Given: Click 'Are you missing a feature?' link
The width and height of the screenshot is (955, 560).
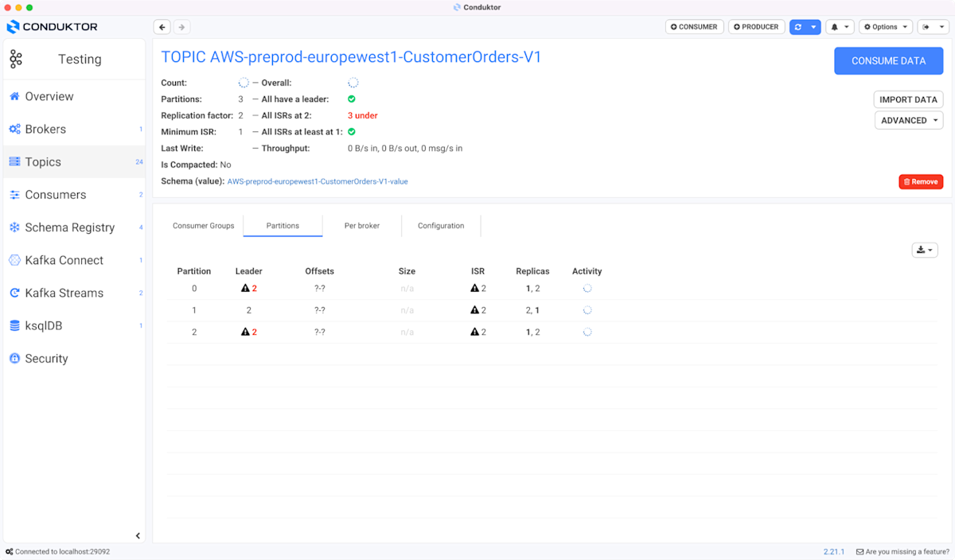Looking at the screenshot, I should pyautogui.click(x=901, y=551).
